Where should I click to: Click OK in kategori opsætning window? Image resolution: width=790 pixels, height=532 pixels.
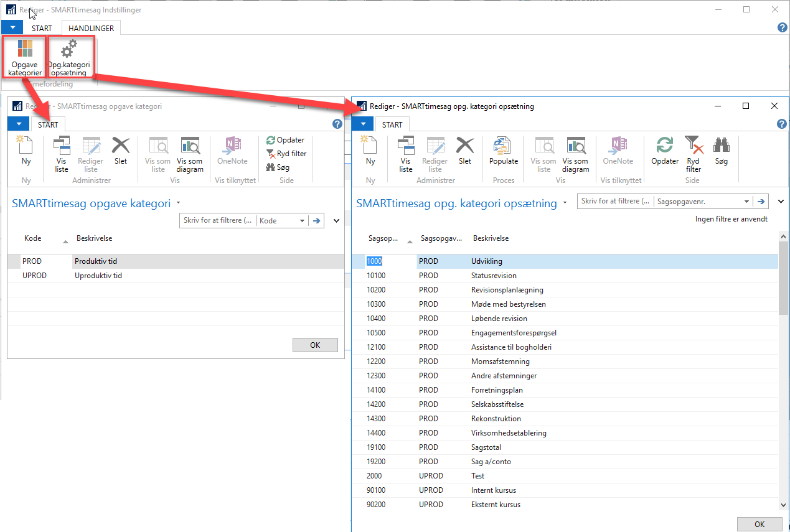pyautogui.click(x=759, y=524)
